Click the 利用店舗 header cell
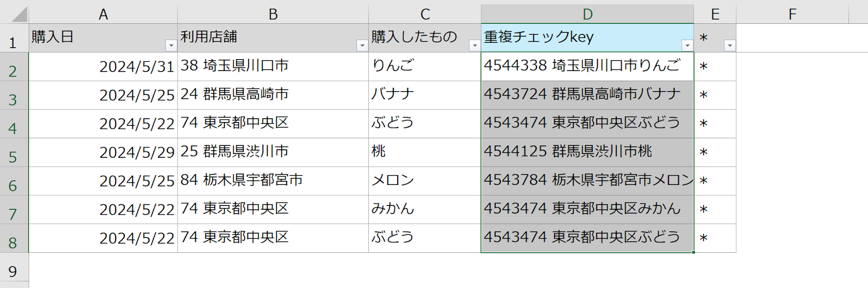868x288 pixels. click(273, 38)
